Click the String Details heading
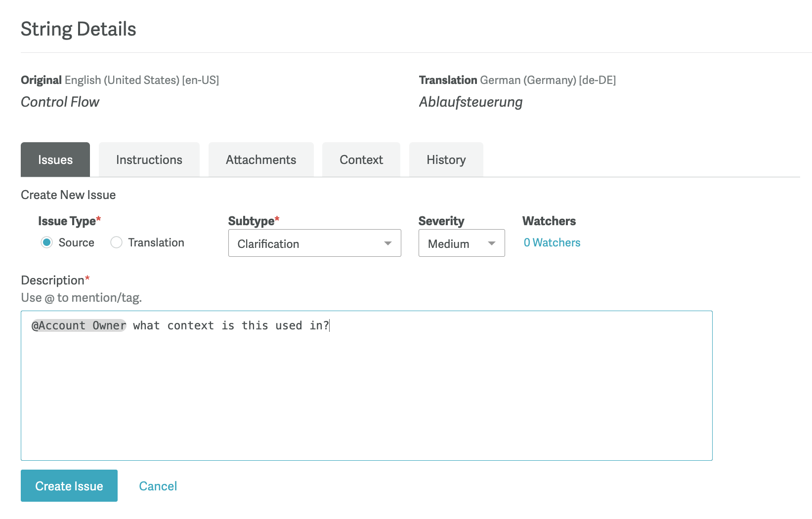The width and height of the screenshot is (812, 519). point(79,29)
